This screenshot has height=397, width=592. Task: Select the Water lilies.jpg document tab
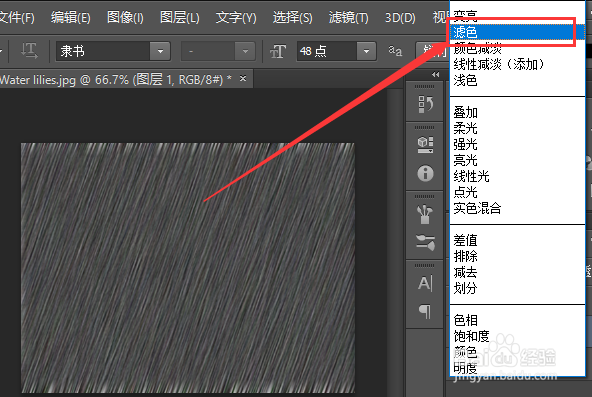116,80
